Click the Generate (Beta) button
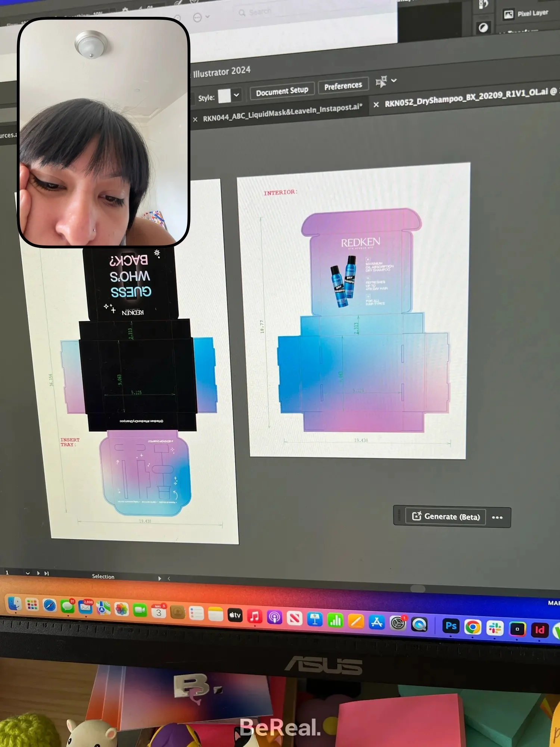Viewport: 560px width, 747px height. click(445, 517)
